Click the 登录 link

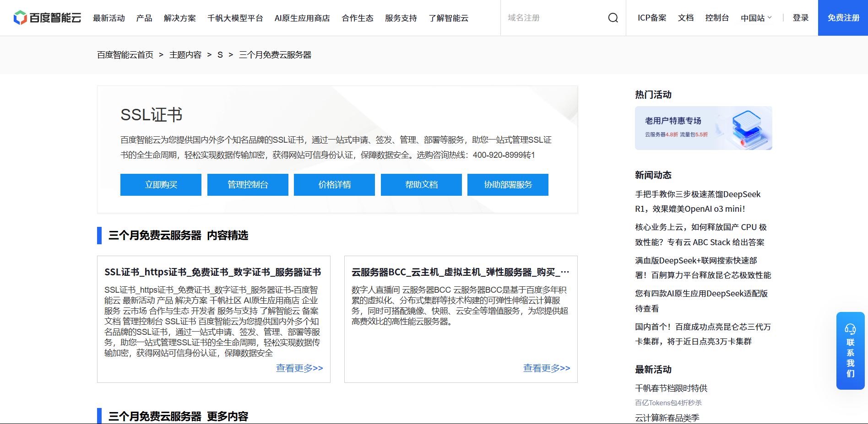(800, 18)
